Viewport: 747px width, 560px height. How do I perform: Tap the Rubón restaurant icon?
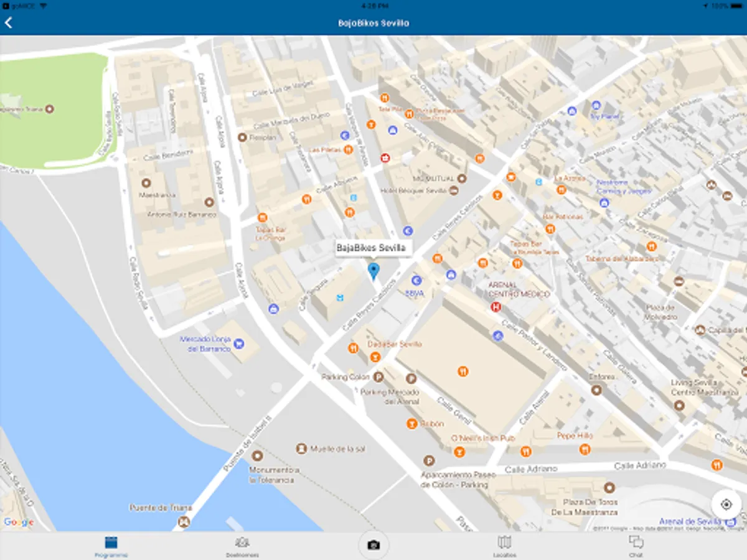point(411,424)
